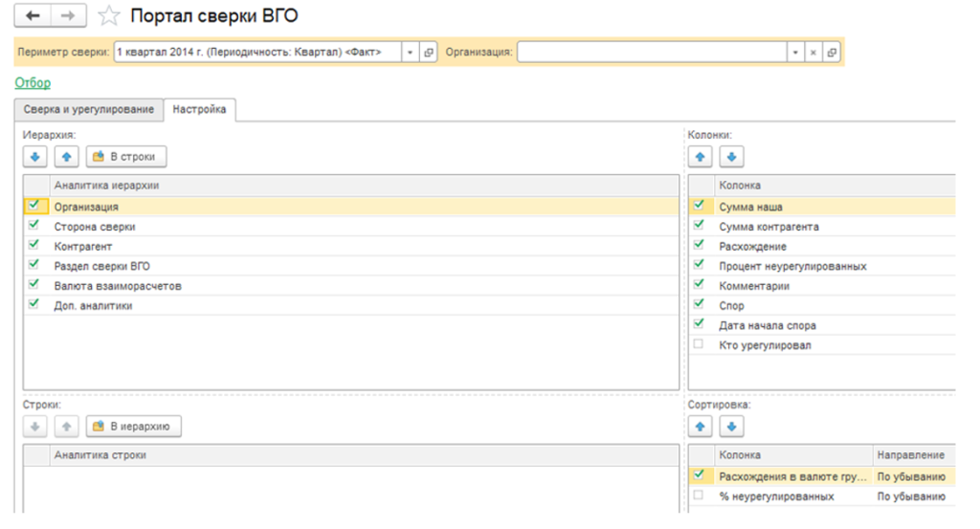Select the Настройка tab
980x529 pixels.
point(199,110)
